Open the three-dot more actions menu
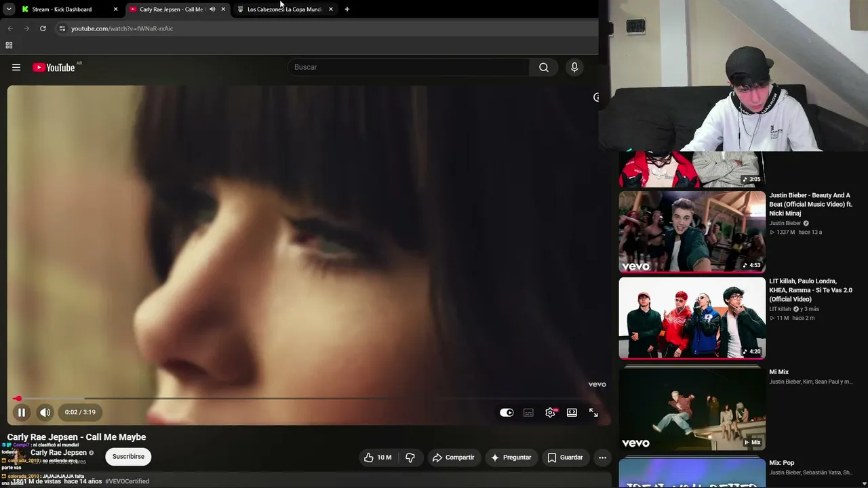This screenshot has height=488, width=868. point(602,457)
